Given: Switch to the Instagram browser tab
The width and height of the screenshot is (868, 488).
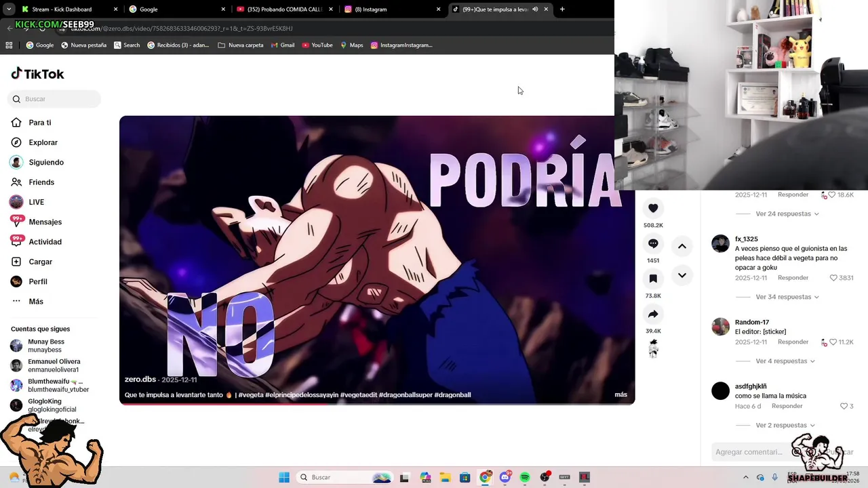Looking at the screenshot, I should [391, 9].
